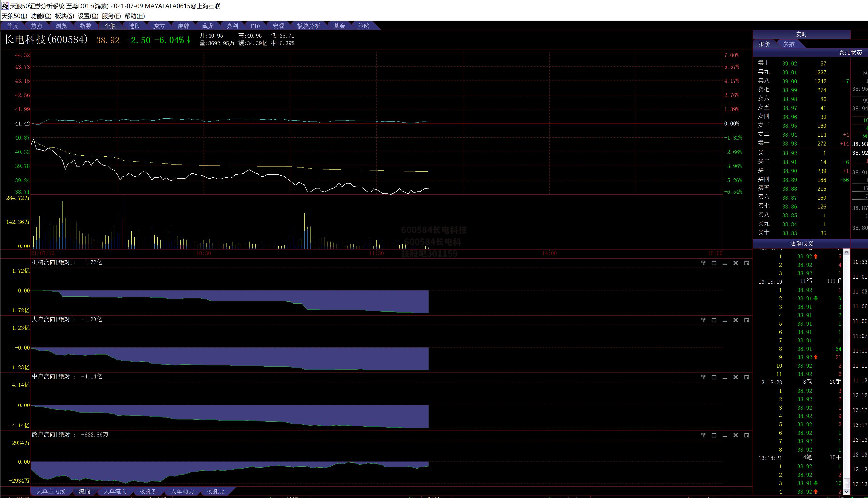Switch to 流向 indicator tab
This screenshot has height=498, width=868.
(85, 492)
